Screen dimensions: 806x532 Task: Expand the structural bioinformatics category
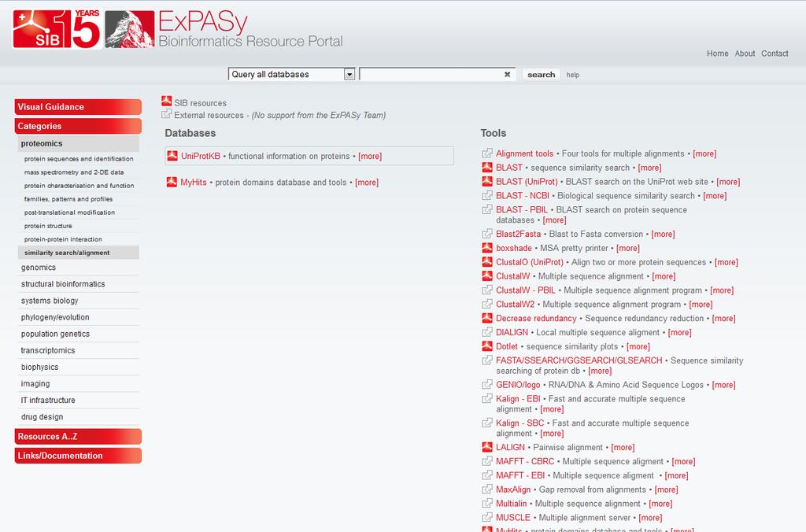79,284
